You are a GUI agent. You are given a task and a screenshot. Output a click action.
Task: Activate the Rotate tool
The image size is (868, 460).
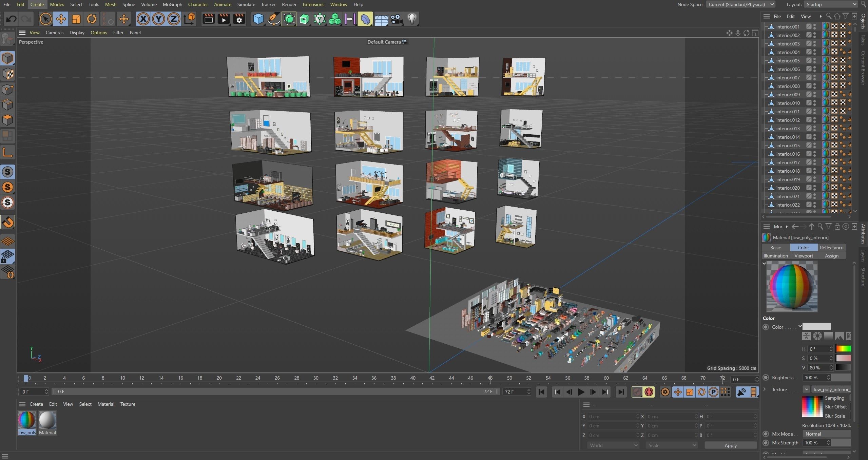click(91, 19)
